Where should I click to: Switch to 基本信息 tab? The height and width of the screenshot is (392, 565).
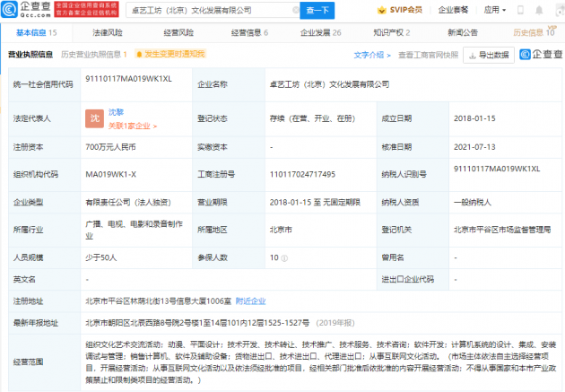tap(37, 33)
